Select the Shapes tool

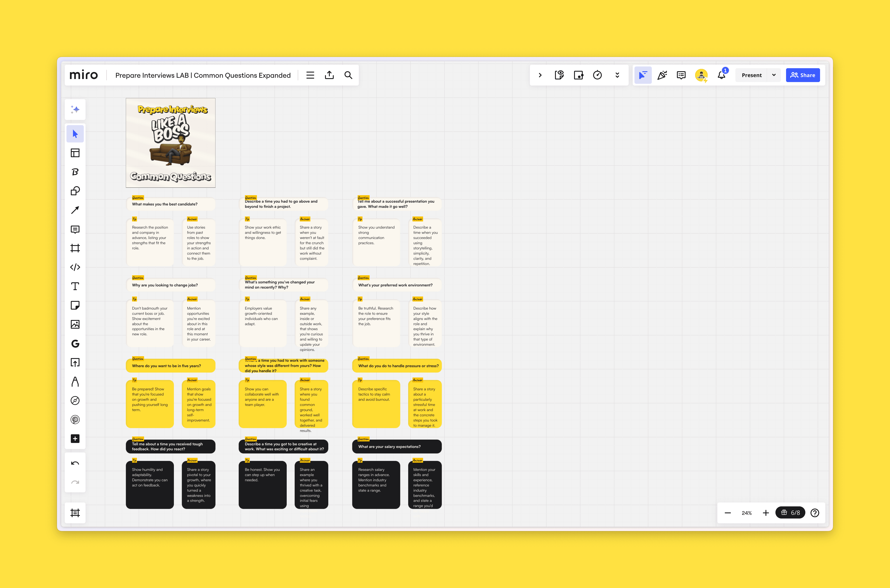[75, 191]
